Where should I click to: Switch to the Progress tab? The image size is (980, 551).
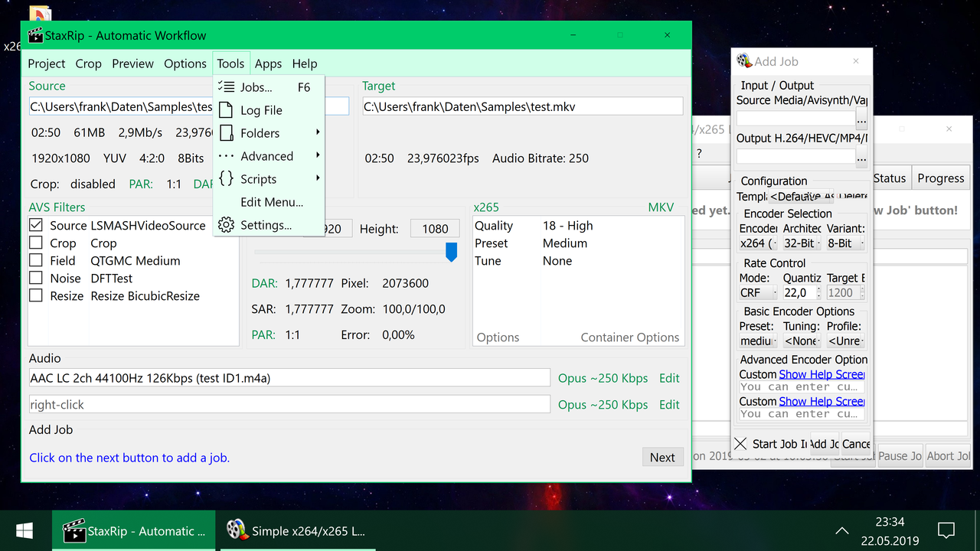click(940, 178)
